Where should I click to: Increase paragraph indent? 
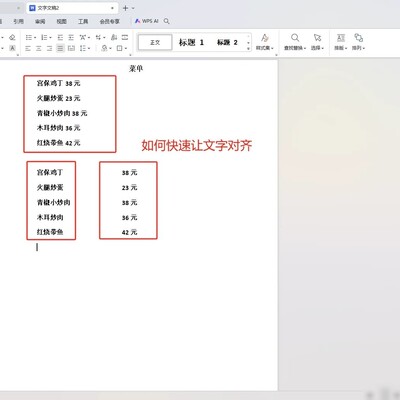click(x=71, y=37)
